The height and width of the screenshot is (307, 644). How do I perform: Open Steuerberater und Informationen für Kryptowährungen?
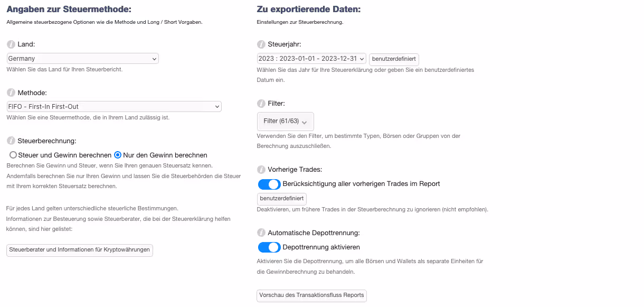click(x=79, y=250)
